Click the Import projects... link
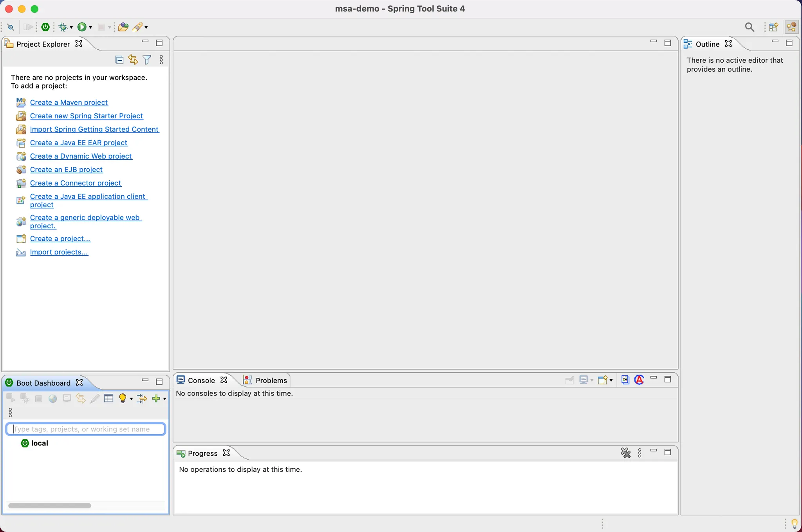Screen dimensions: 802x532 click(59, 252)
